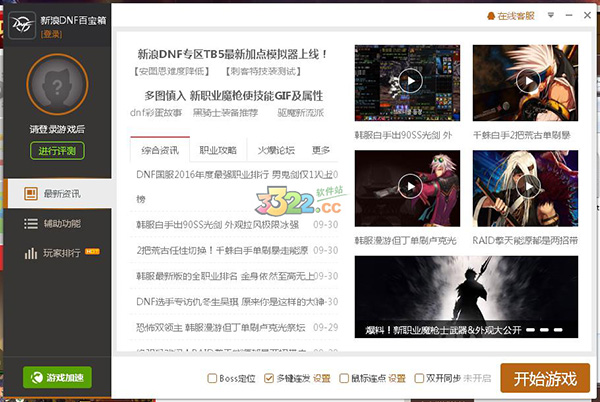Open the title bar dropdown menu arrow
Viewport: 600px width, 402px height.
(x=550, y=16)
